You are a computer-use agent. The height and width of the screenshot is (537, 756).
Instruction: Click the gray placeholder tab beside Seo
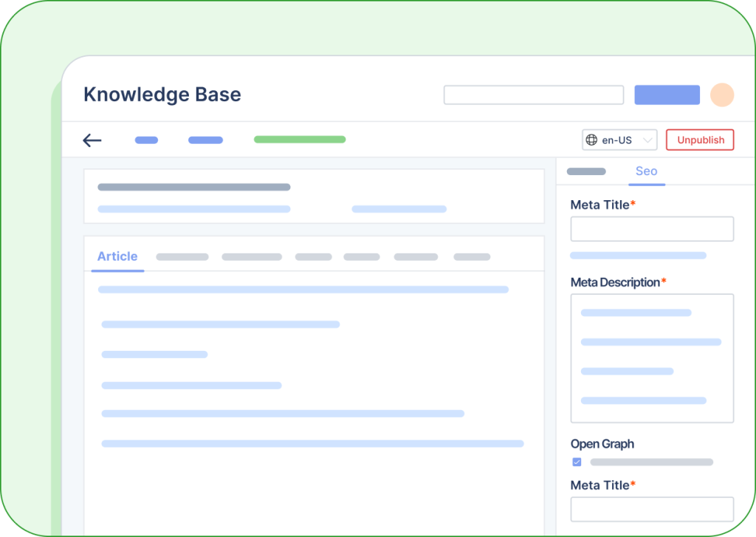tap(585, 171)
